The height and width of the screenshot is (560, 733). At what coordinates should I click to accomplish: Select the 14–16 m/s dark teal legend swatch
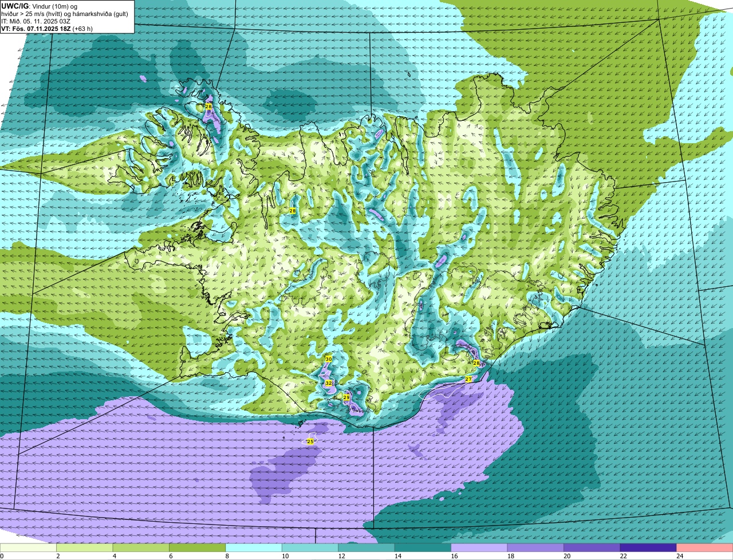tap(423, 547)
